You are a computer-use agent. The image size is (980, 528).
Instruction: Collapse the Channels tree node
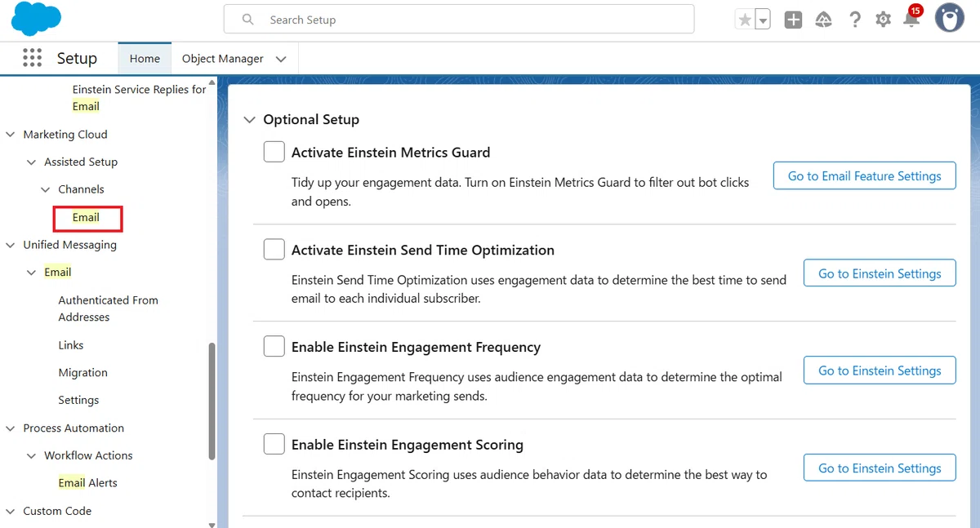coord(46,189)
